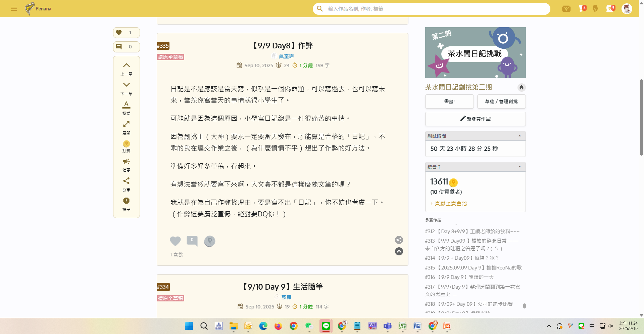Collapse the 剩餘時間 panel
This screenshot has height=334, width=644.
click(x=520, y=136)
